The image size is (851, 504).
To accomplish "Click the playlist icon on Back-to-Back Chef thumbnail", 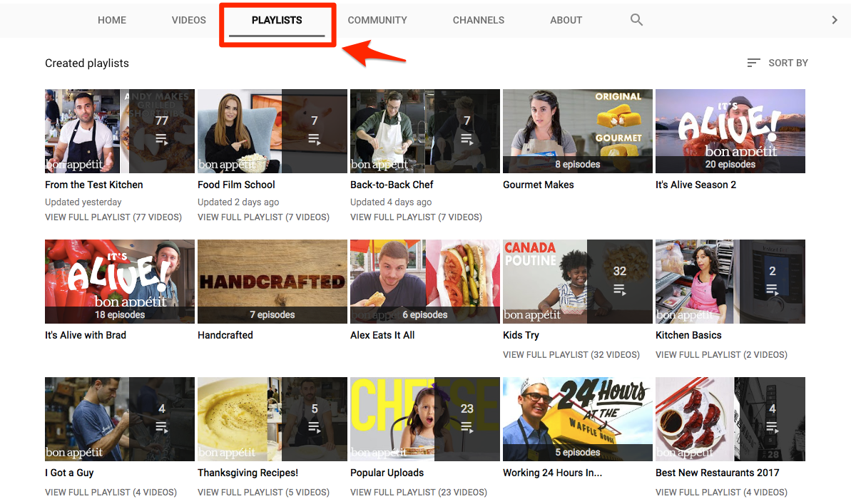I will [467, 140].
